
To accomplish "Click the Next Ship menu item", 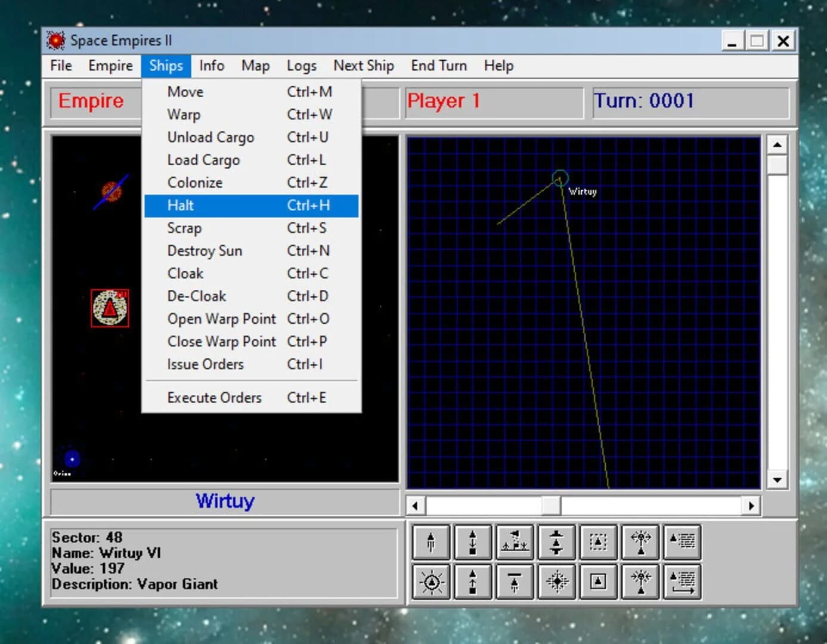I will [364, 66].
